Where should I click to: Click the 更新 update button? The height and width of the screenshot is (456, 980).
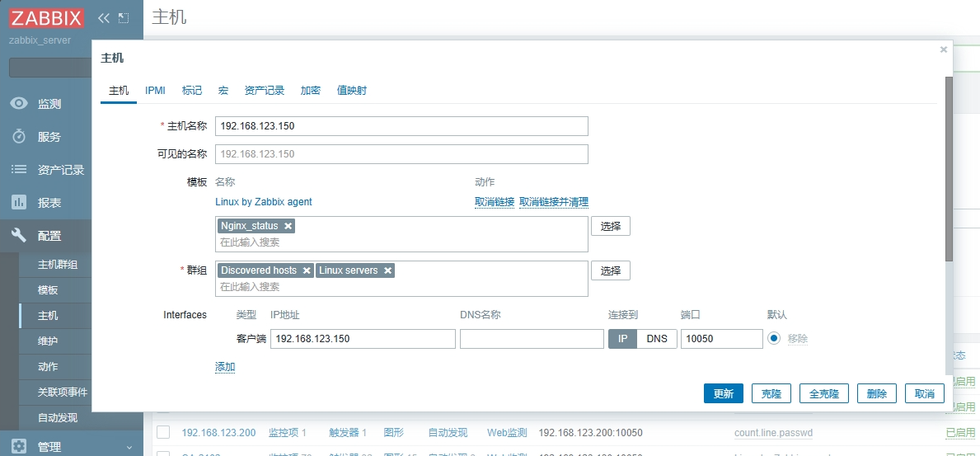pyautogui.click(x=723, y=393)
